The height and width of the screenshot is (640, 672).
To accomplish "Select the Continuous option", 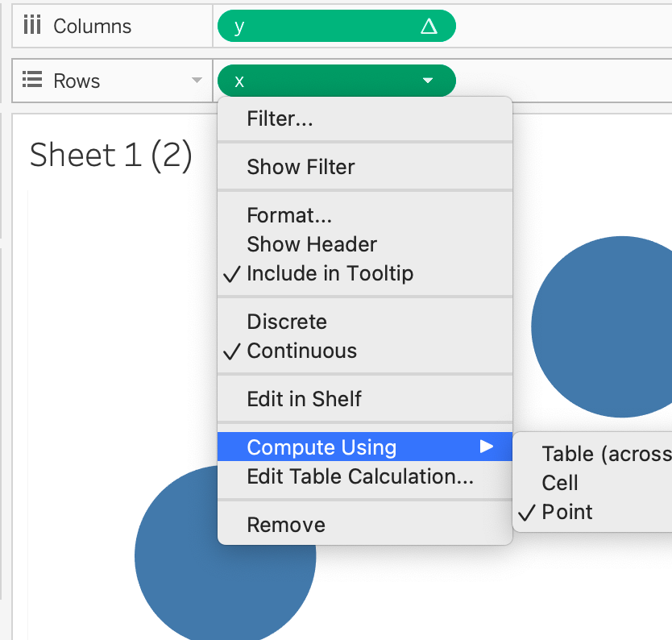I will click(x=301, y=351).
